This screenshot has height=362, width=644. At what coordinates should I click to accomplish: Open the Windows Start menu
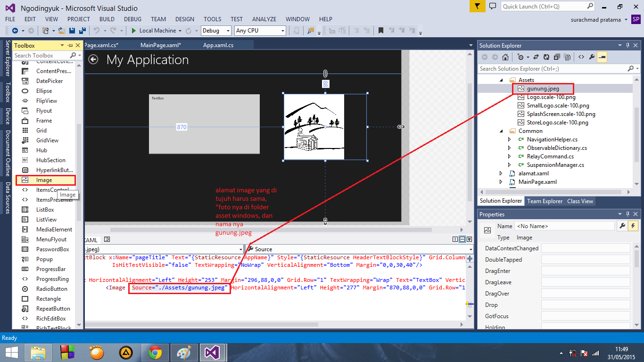coord(11,352)
